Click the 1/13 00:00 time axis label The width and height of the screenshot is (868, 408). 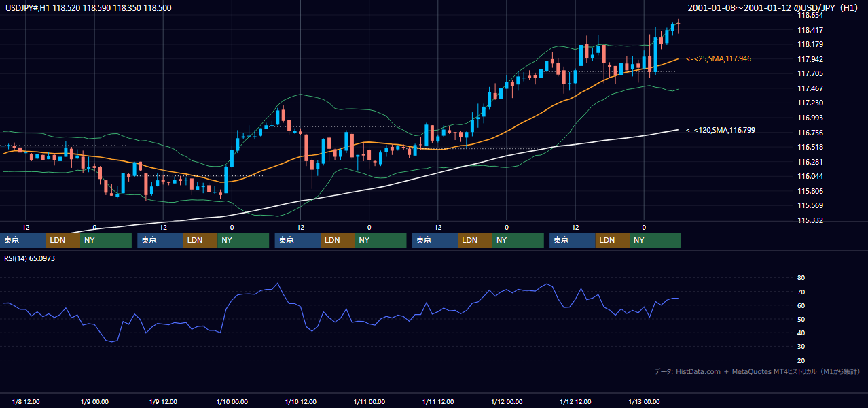(643, 402)
